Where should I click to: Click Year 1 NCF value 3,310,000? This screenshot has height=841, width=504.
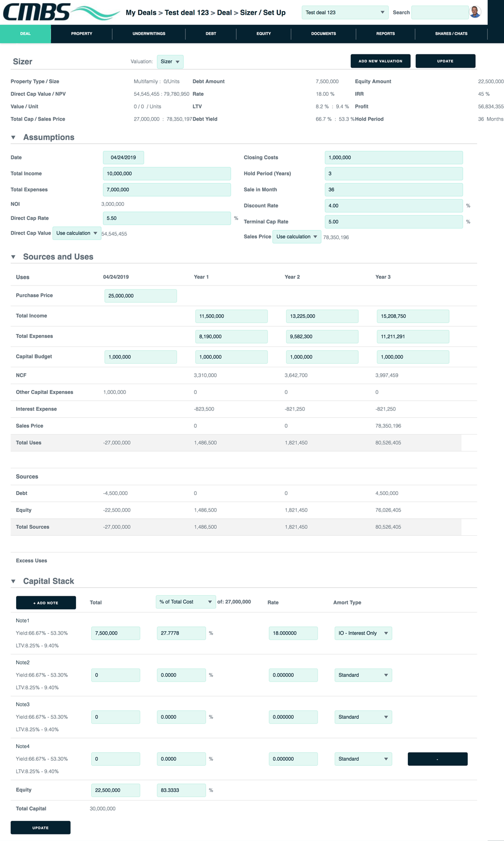[205, 375]
